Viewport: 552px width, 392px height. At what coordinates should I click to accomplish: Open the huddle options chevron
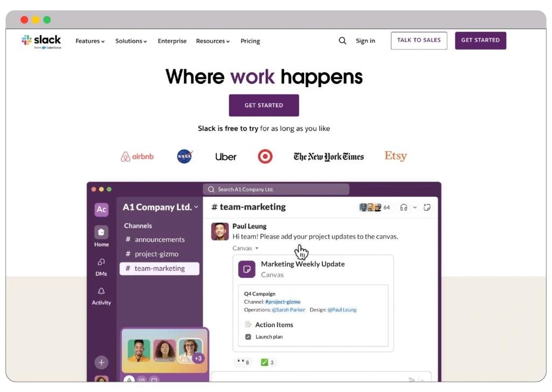tap(415, 207)
